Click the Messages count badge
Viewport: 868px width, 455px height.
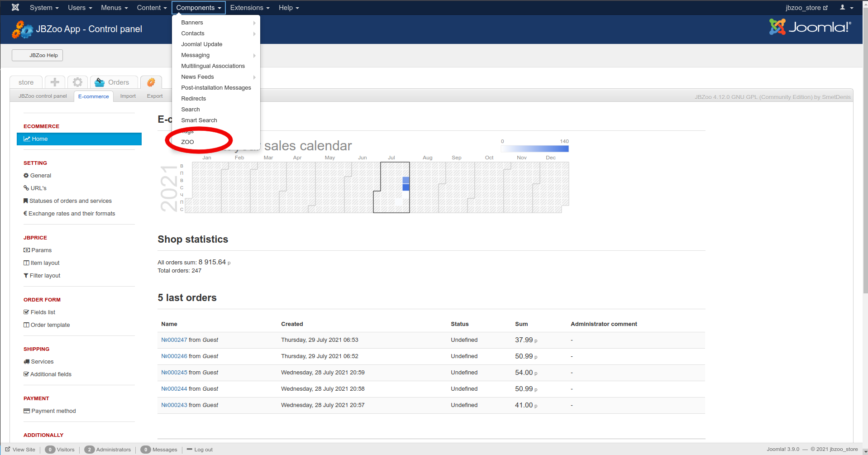point(146,450)
